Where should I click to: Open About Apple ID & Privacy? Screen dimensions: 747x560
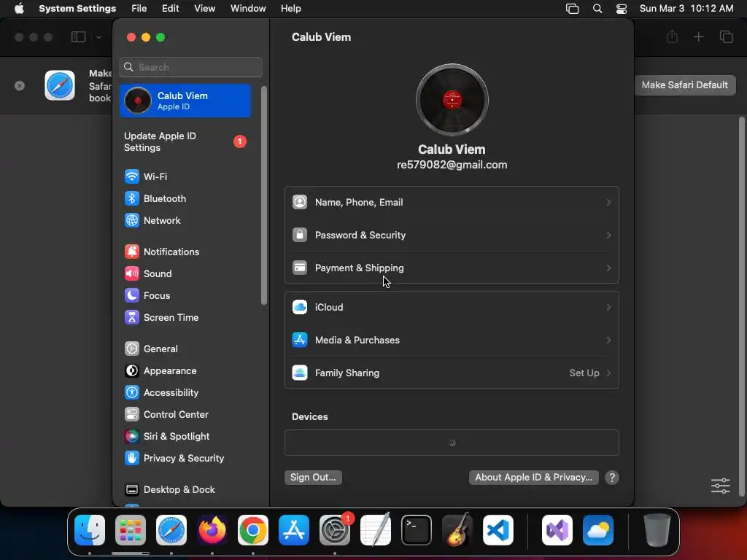coord(533,478)
